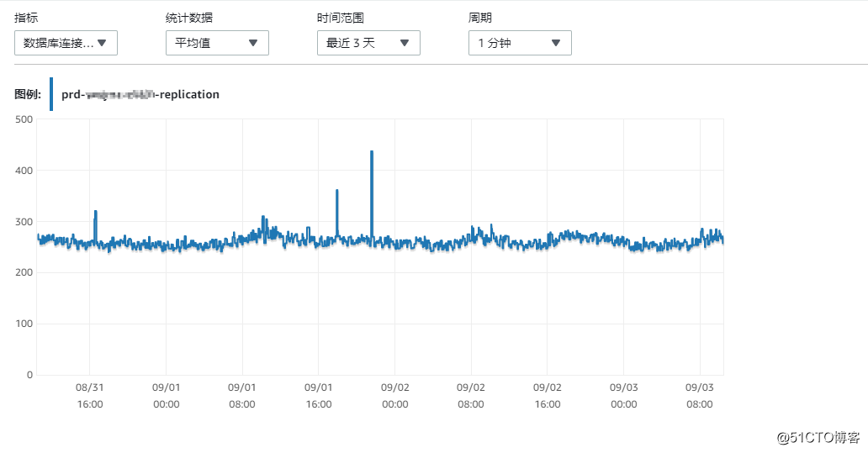Click the 图例 legend heading
The width and height of the screenshot is (868, 453).
pos(28,95)
